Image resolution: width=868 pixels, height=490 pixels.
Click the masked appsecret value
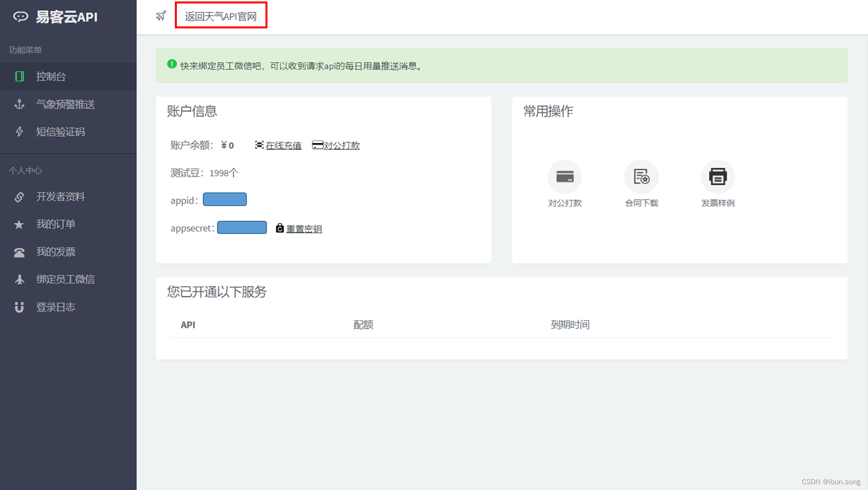coord(242,228)
